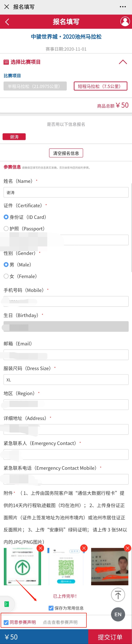
Task: Open the three-dot more options menu
Action: 123,7
